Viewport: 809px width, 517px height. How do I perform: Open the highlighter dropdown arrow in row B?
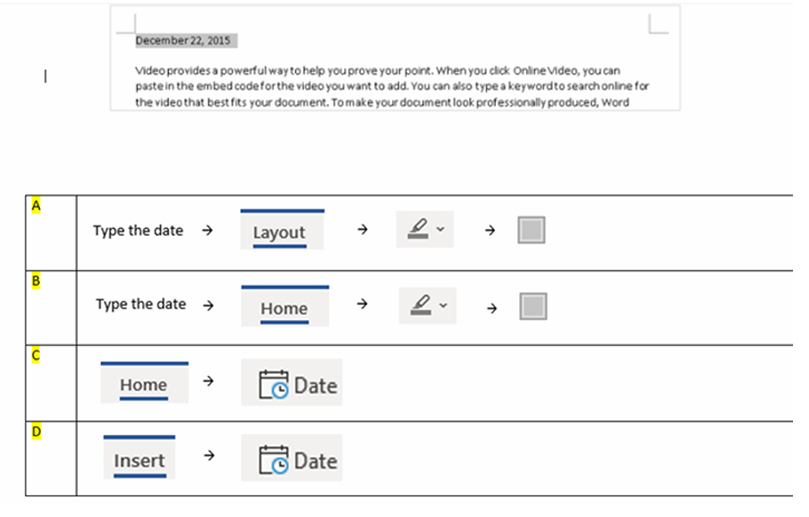coord(441,304)
